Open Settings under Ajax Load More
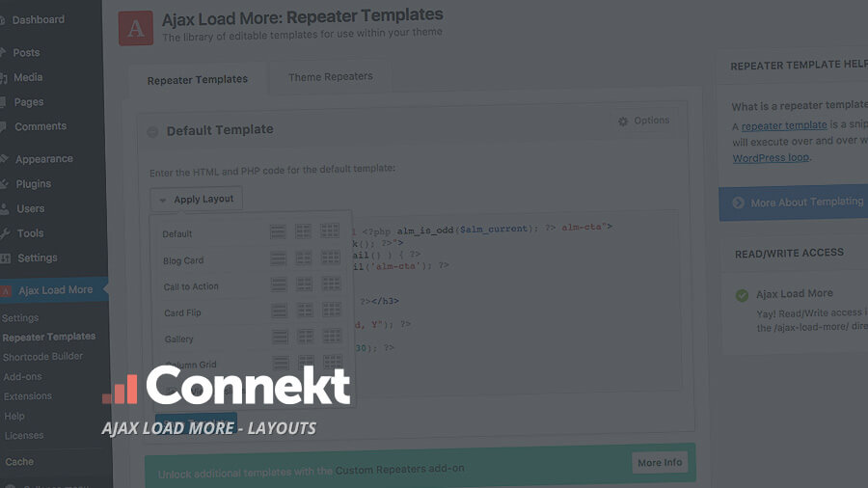The height and width of the screenshot is (488, 868). (x=20, y=318)
